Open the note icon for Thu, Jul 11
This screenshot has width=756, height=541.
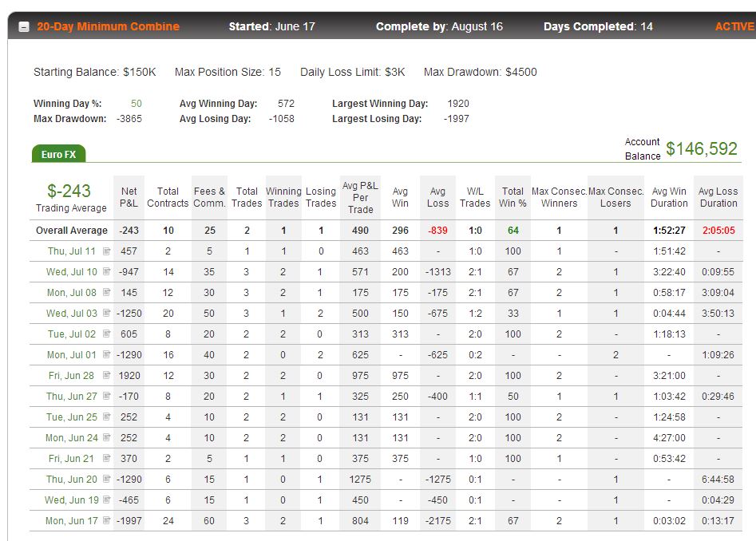pyautogui.click(x=106, y=251)
